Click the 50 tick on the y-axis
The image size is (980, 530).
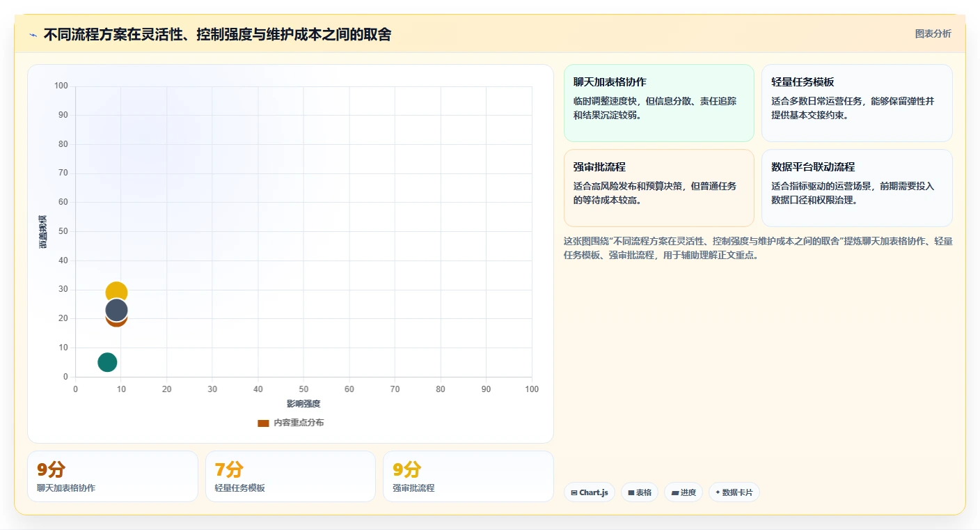(x=63, y=231)
